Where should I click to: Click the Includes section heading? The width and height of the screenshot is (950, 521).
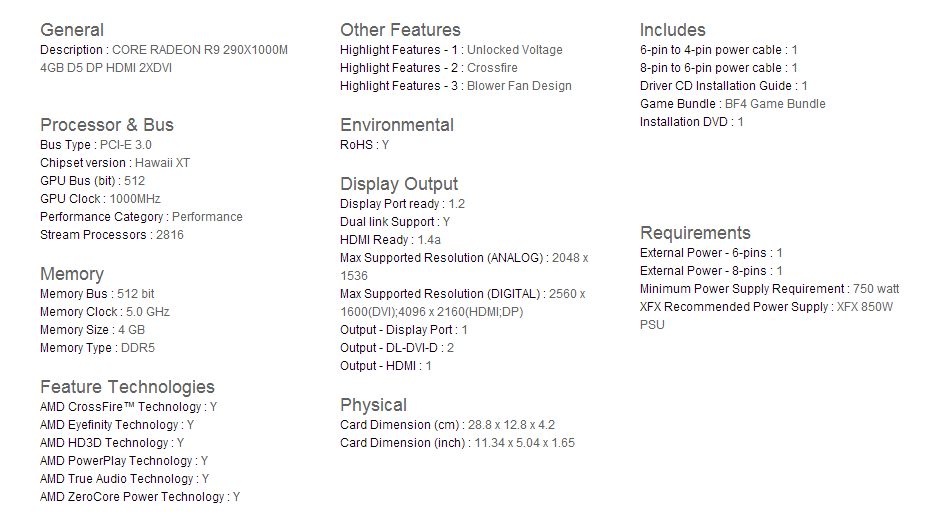click(x=673, y=30)
